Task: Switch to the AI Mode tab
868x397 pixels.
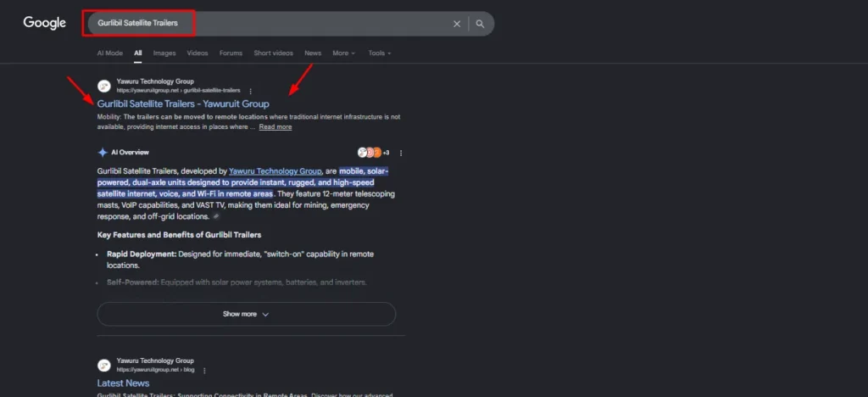Action: 109,53
